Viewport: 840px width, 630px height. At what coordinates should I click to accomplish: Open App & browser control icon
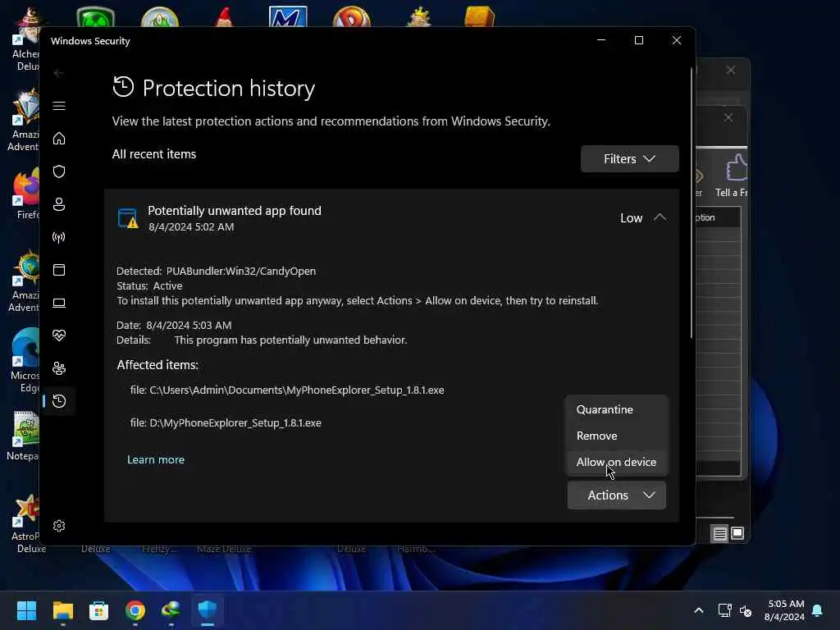pos(59,270)
